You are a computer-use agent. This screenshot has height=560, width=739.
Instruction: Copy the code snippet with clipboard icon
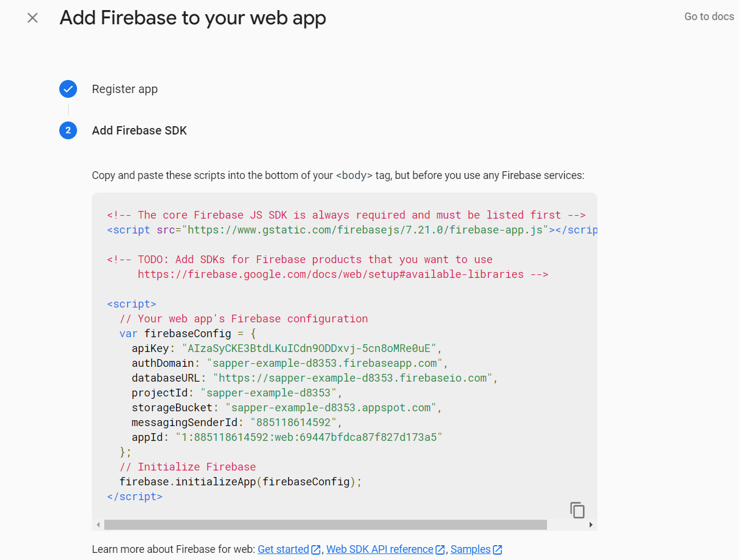click(577, 510)
